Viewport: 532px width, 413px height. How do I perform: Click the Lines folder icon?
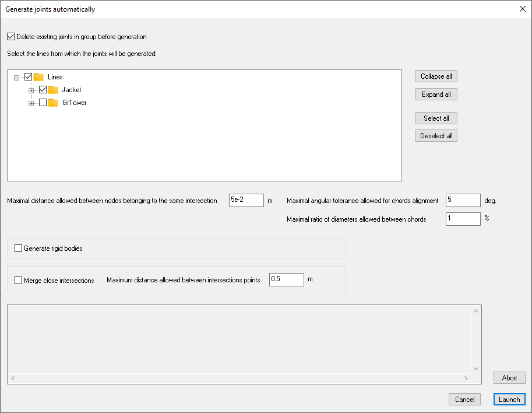(38, 77)
